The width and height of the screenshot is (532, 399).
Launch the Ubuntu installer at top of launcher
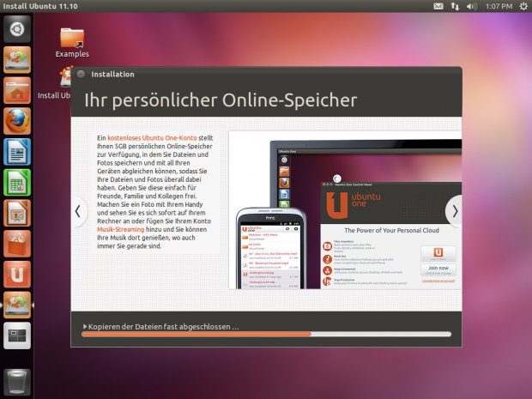coord(17,60)
